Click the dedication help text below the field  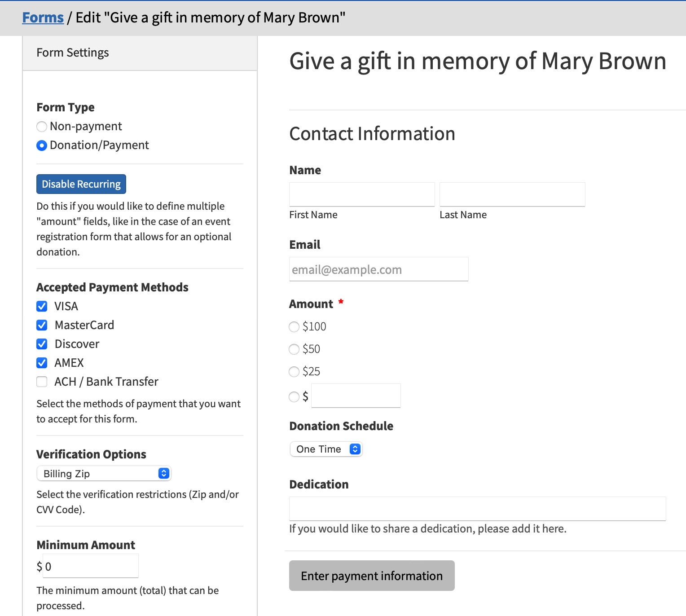pyautogui.click(x=428, y=529)
